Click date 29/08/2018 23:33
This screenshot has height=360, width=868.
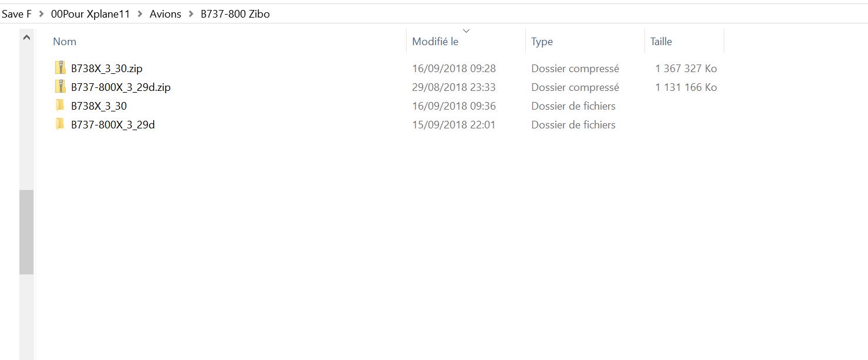[454, 87]
